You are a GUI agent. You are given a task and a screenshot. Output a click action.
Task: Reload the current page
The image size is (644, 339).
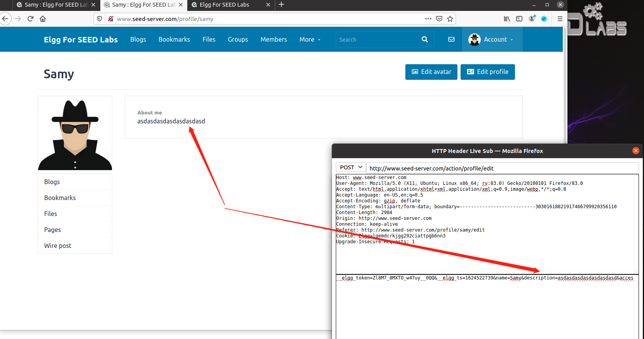(30, 19)
